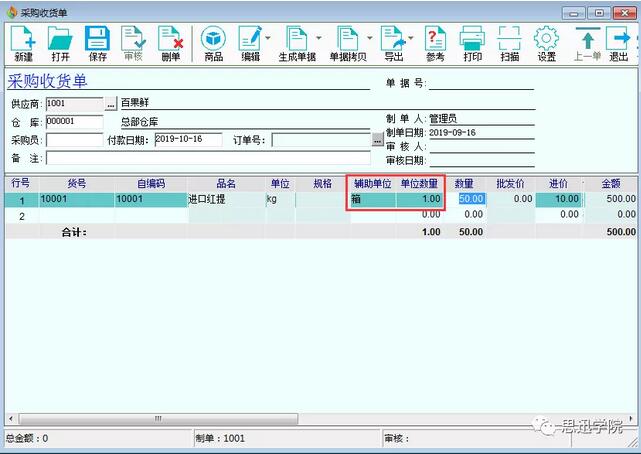Click the browse button next to 仓库 field
Screen dimensions: 641x454
click(111, 121)
